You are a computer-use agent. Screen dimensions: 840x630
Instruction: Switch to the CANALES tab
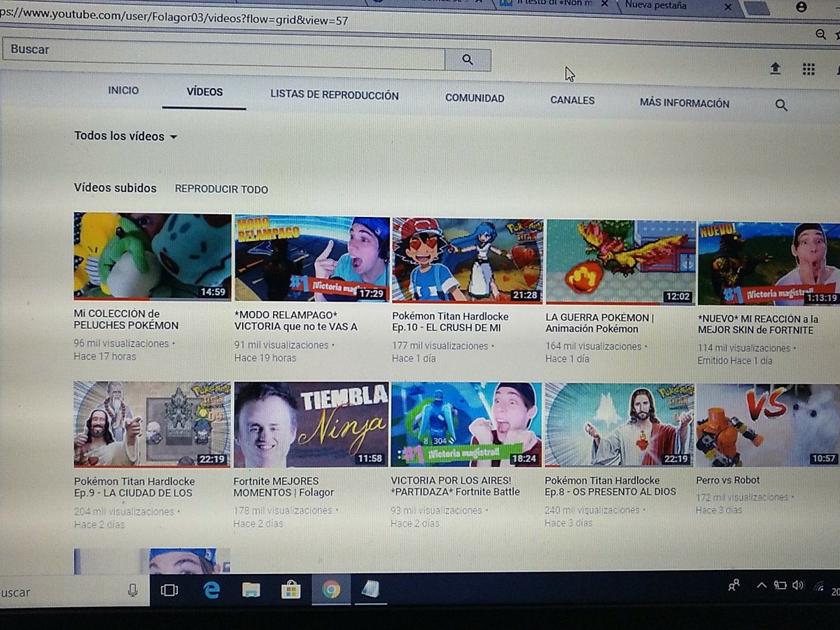click(x=572, y=100)
